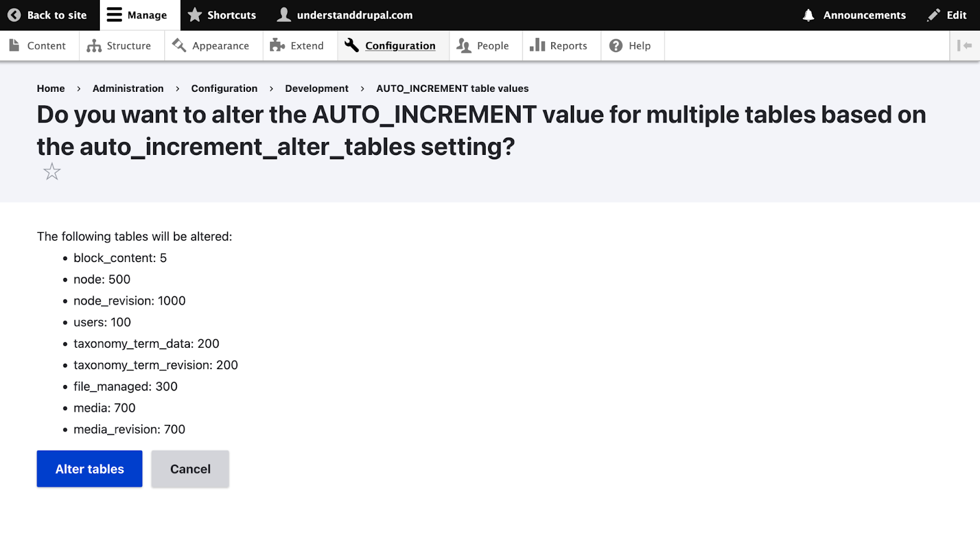The height and width of the screenshot is (551, 980).
Task: Open the Shortcuts star menu
Action: [222, 15]
